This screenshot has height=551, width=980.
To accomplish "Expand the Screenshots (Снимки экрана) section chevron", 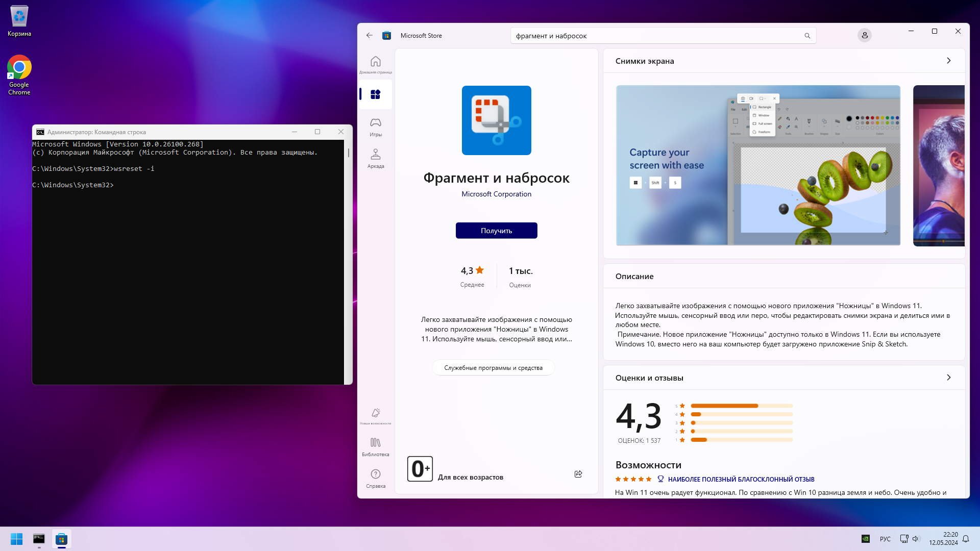I will 948,61.
